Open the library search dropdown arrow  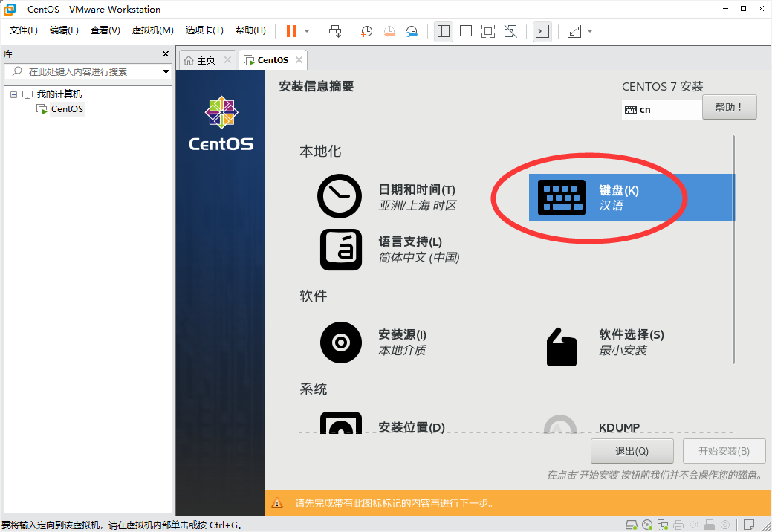coord(166,72)
